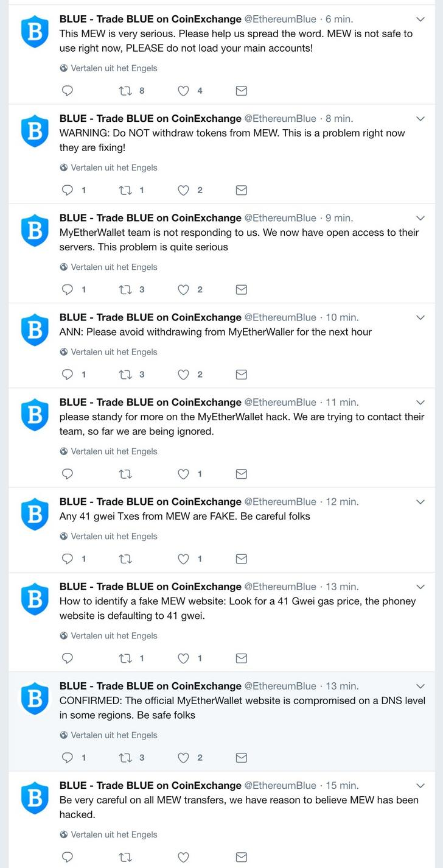443x868 pixels.
Task: Message icon on the 15 min. hacked tweet
Action: [x=241, y=857]
